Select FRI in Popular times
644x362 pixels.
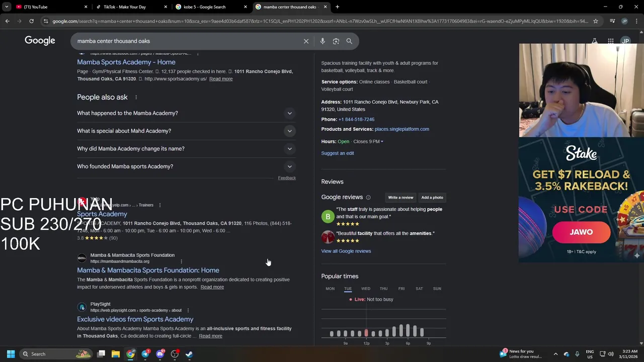[401, 289]
